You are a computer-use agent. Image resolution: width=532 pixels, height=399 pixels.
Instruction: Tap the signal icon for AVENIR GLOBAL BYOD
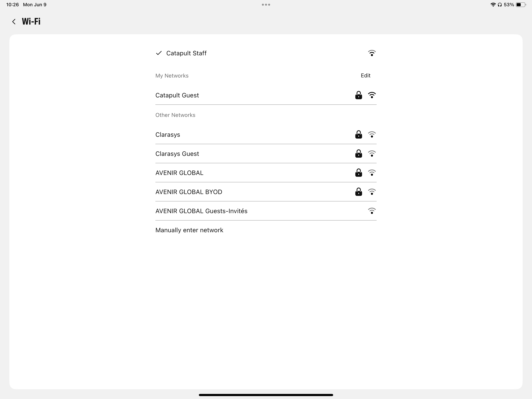click(x=372, y=192)
